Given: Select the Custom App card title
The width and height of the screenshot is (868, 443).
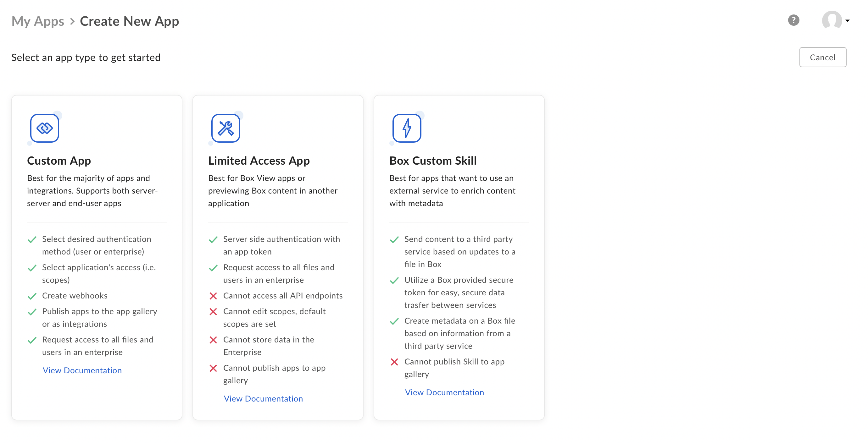Looking at the screenshot, I should tap(59, 161).
